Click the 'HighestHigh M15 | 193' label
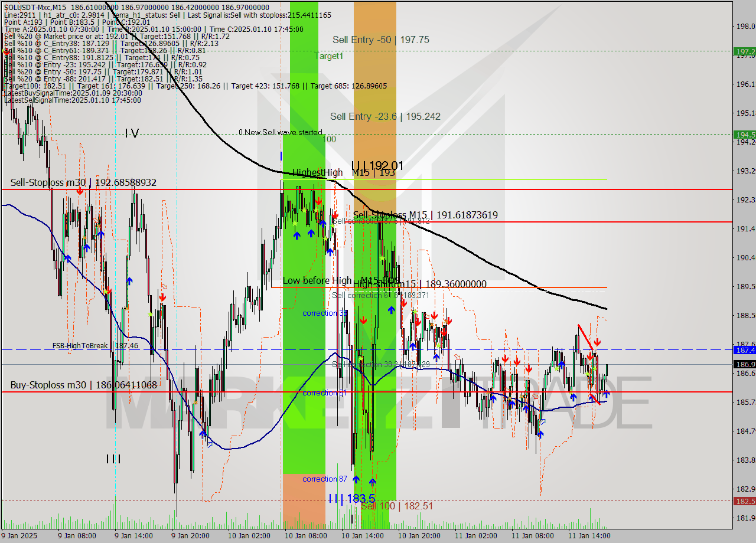 pos(344,172)
